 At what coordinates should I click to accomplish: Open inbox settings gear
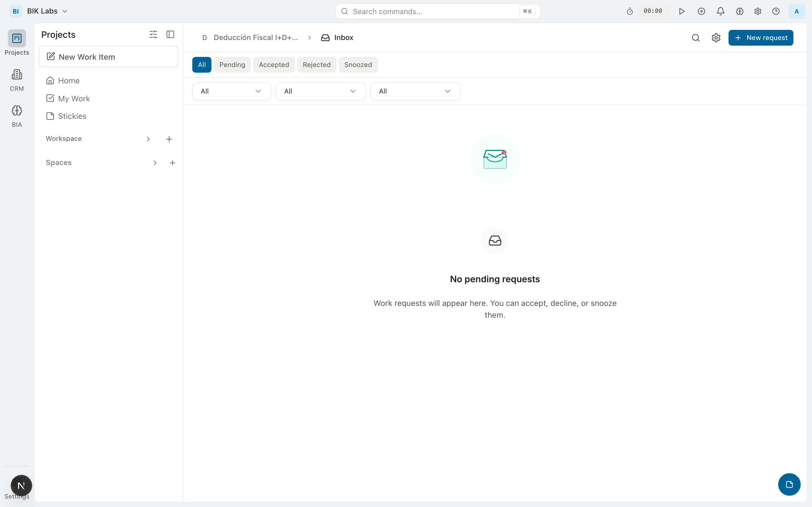pyautogui.click(x=716, y=37)
